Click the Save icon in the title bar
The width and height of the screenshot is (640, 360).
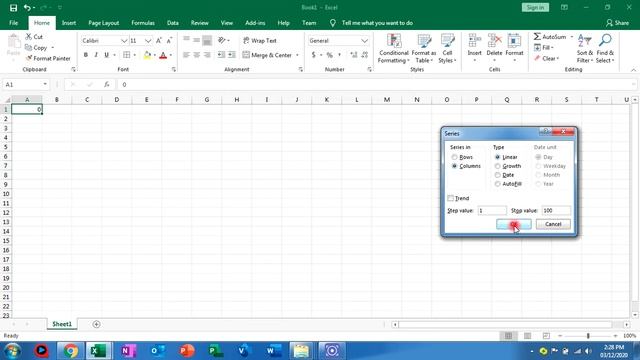click(13, 8)
